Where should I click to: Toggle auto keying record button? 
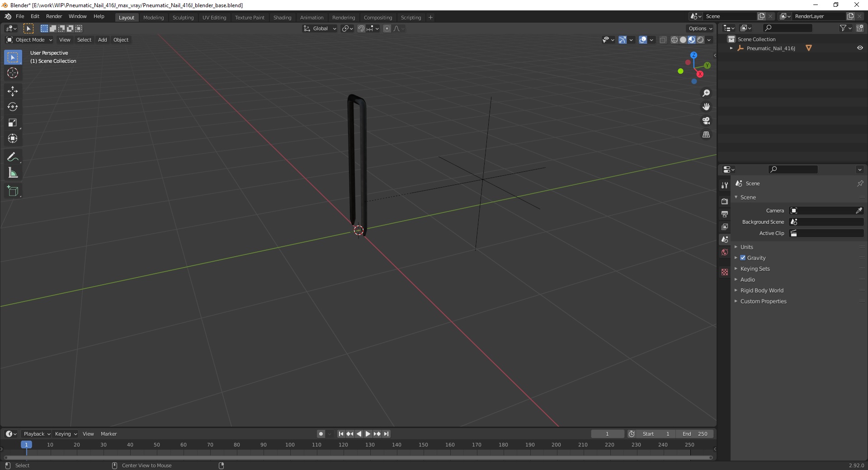click(x=321, y=434)
